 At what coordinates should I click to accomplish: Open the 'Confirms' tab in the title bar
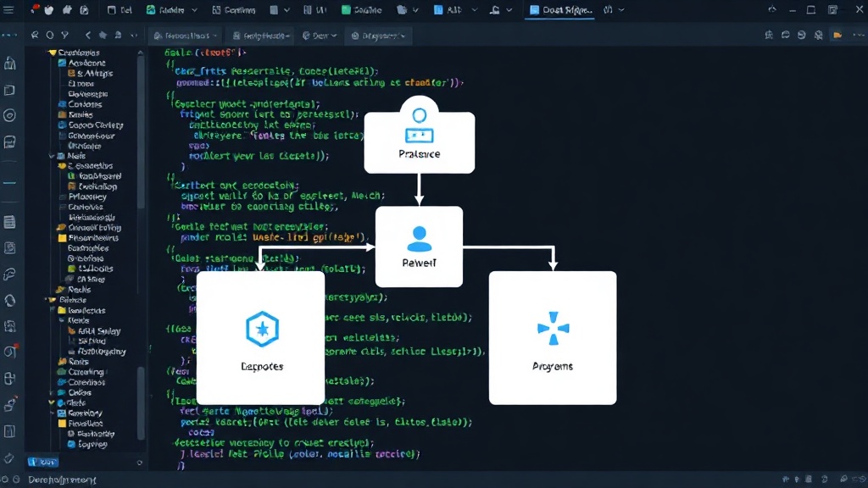[234, 10]
